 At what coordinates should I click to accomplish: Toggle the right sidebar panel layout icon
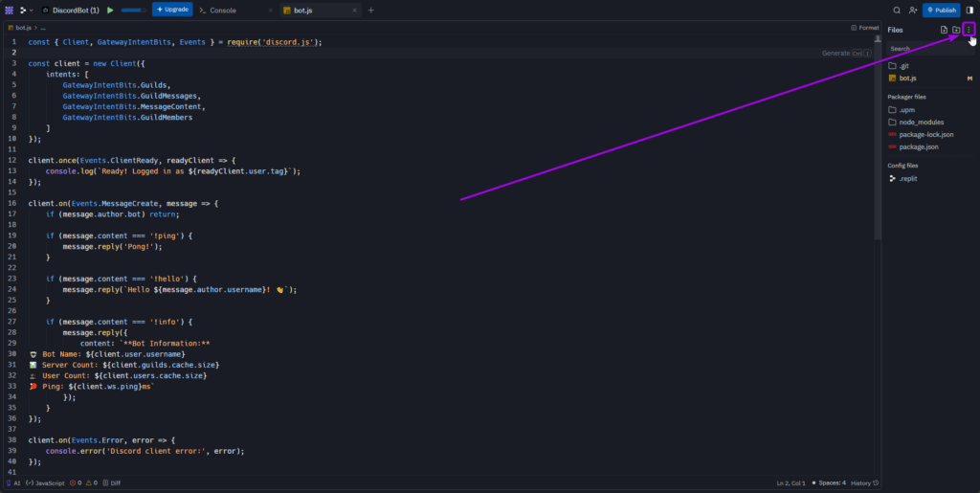[x=969, y=10]
